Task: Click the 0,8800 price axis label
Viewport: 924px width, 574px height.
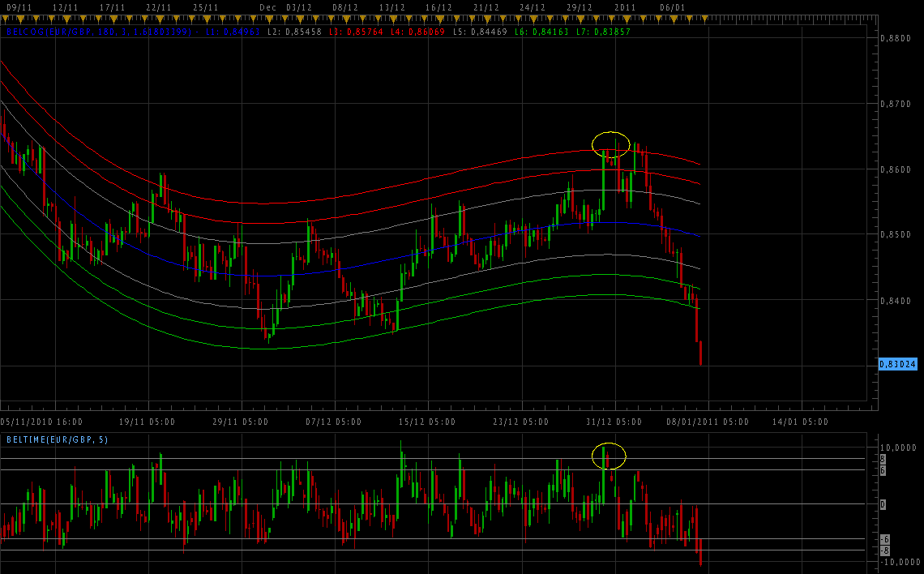Action: [x=896, y=38]
